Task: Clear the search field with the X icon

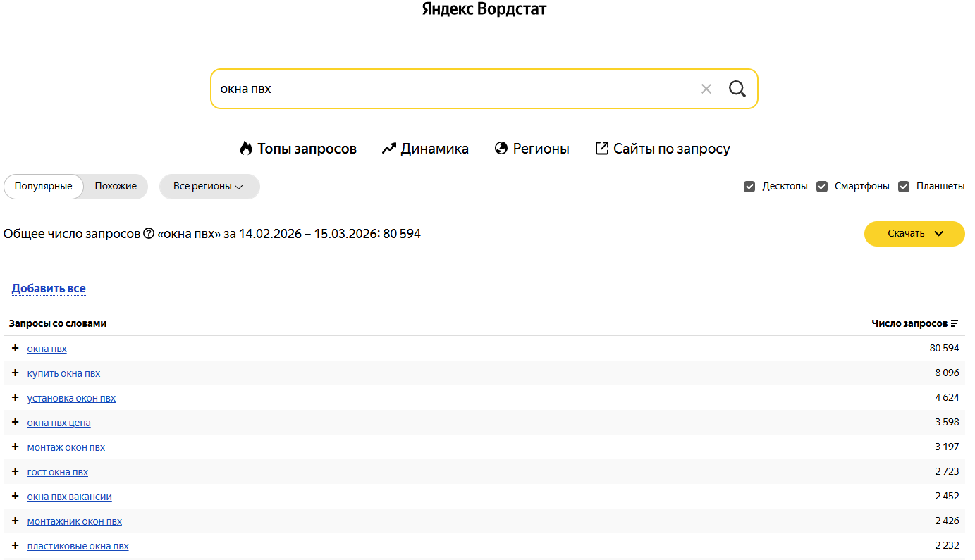Action: (706, 89)
